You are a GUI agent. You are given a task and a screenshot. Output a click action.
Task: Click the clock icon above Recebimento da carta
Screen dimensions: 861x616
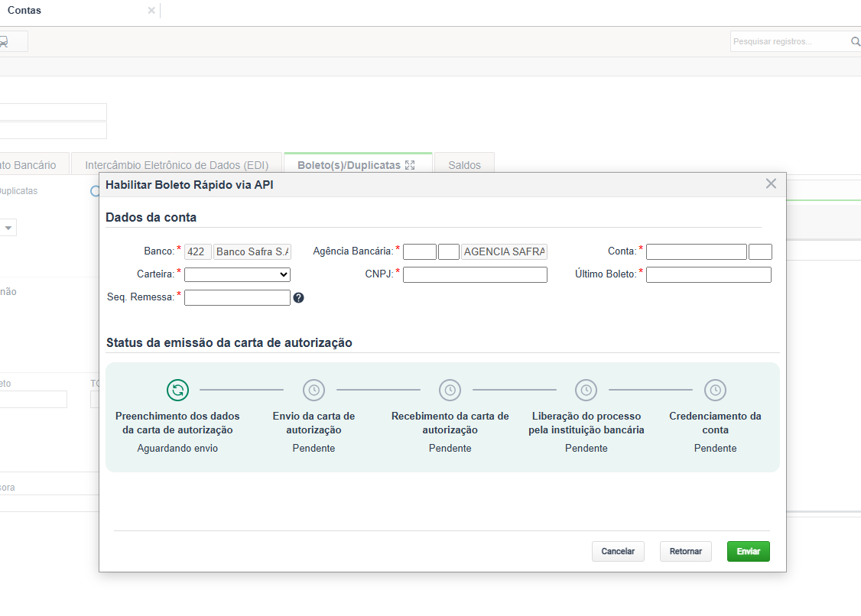[x=450, y=391]
